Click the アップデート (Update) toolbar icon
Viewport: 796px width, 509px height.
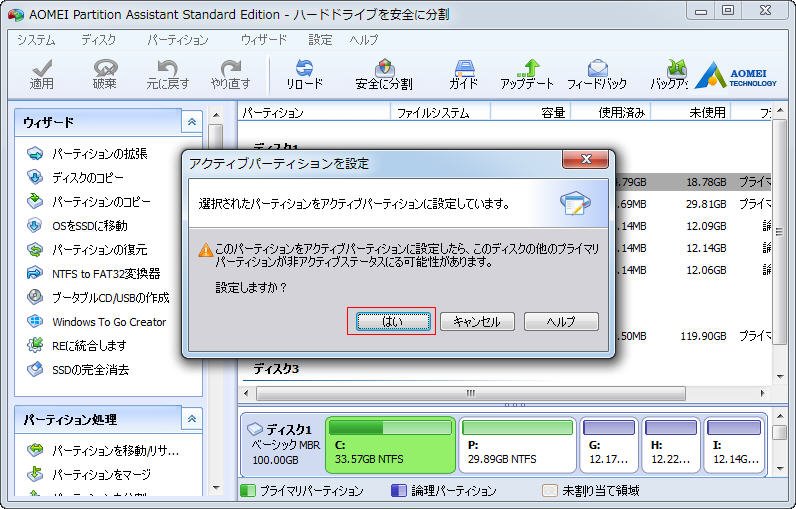point(527,75)
